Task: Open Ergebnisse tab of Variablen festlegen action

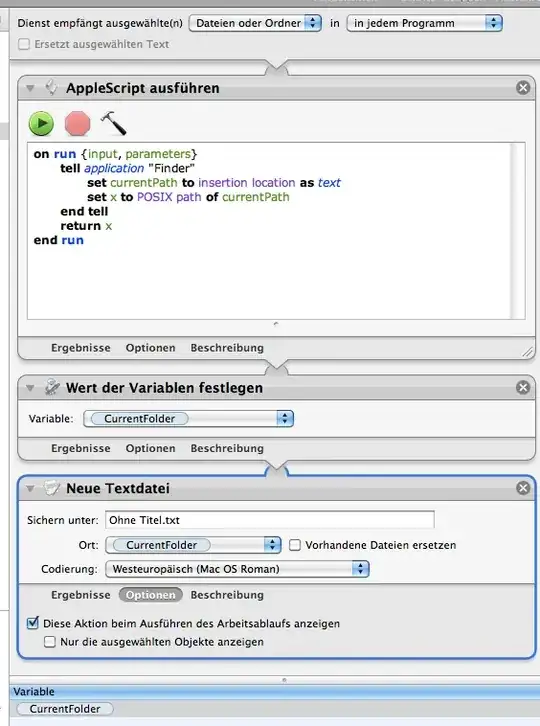Action: point(81,448)
